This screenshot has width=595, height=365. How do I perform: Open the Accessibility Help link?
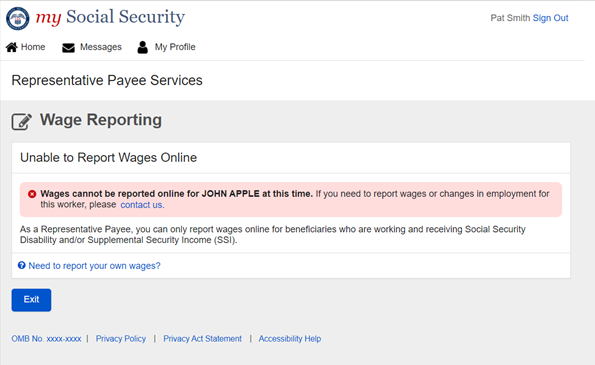[x=290, y=338]
